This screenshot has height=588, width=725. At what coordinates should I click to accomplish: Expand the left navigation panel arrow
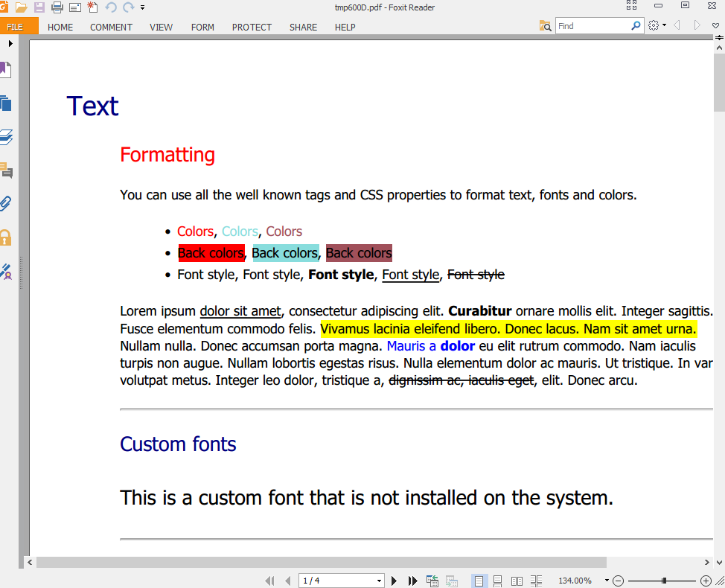10,44
